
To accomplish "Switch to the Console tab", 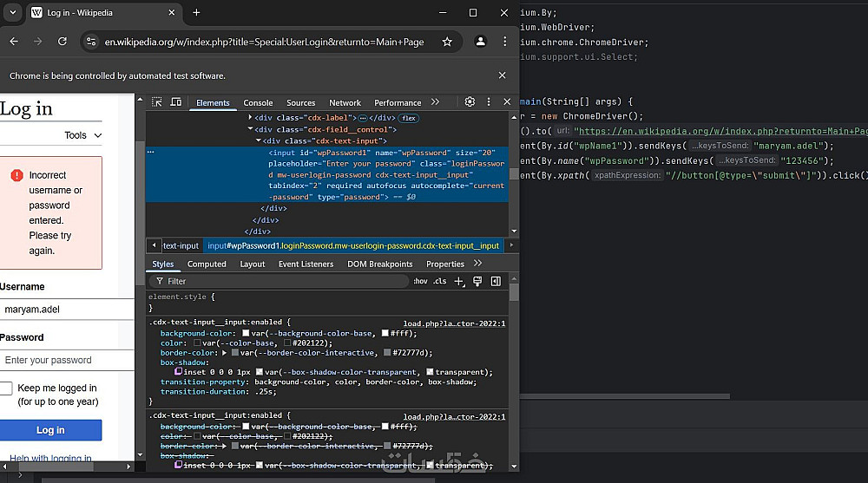I will 258,102.
